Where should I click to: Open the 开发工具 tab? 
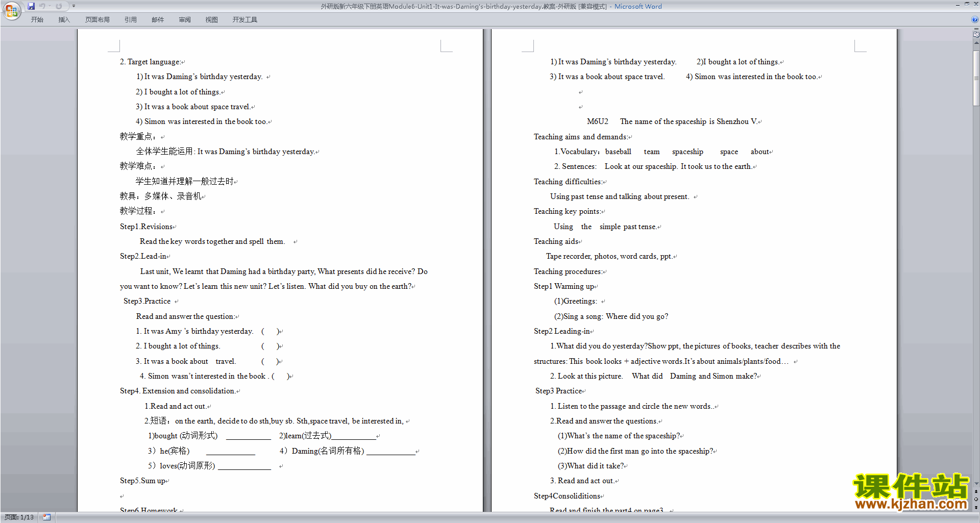(245, 20)
